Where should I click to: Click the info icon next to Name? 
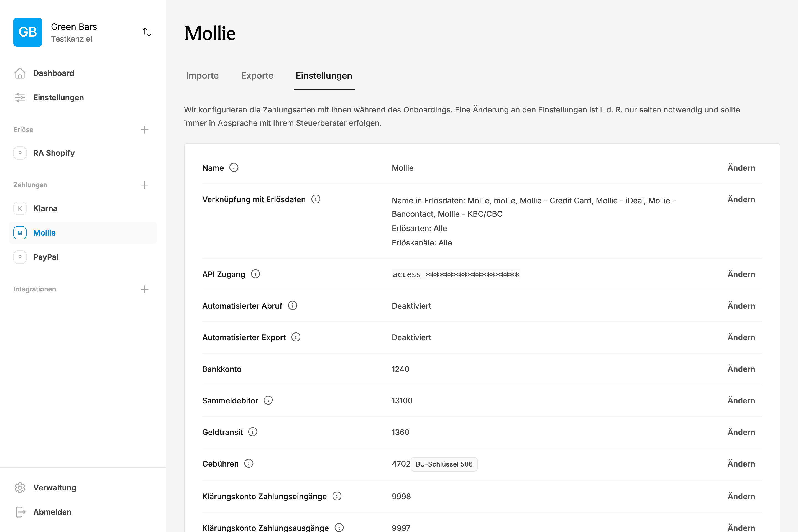click(x=234, y=168)
